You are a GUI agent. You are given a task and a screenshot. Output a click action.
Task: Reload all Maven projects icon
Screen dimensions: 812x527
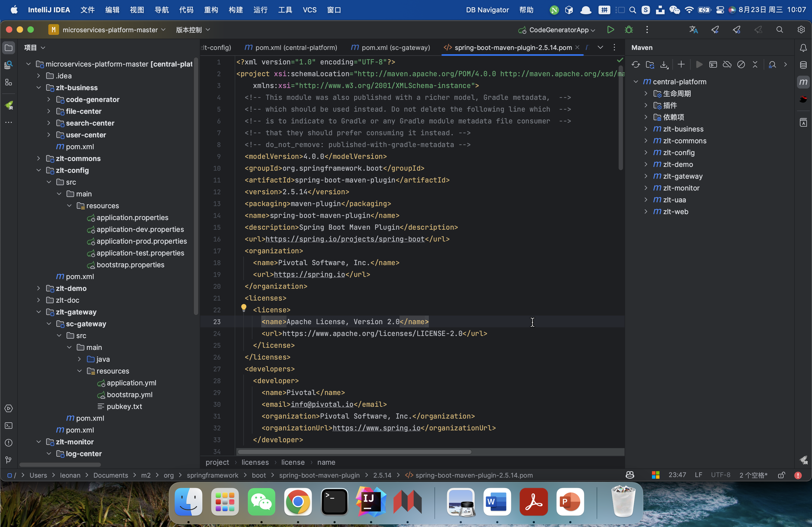point(636,64)
